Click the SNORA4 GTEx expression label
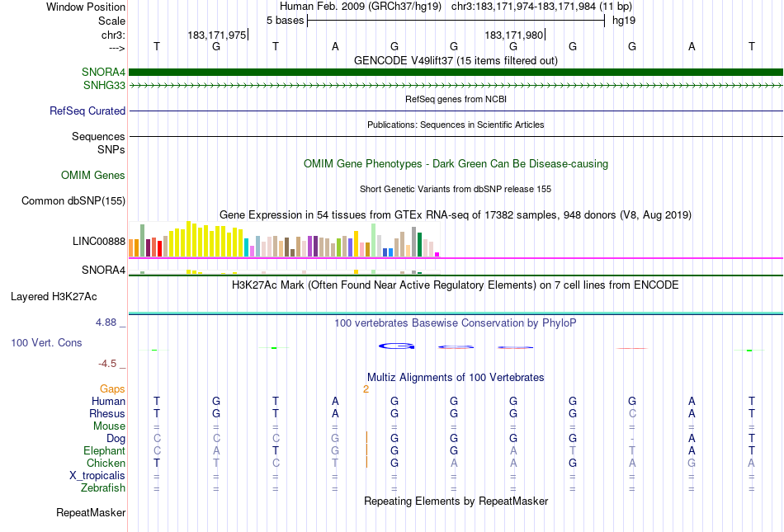This screenshot has height=532, width=784. pyautogui.click(x=103, y=271)
